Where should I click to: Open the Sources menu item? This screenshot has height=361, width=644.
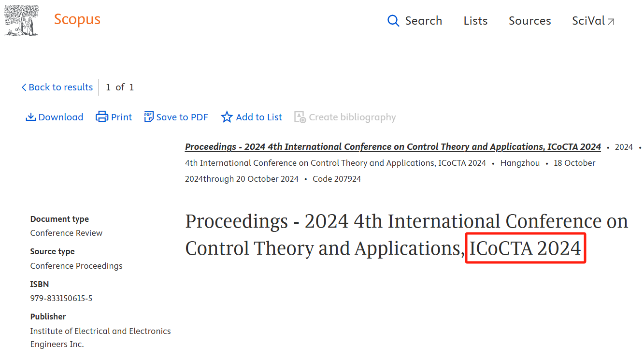point(530,21)
